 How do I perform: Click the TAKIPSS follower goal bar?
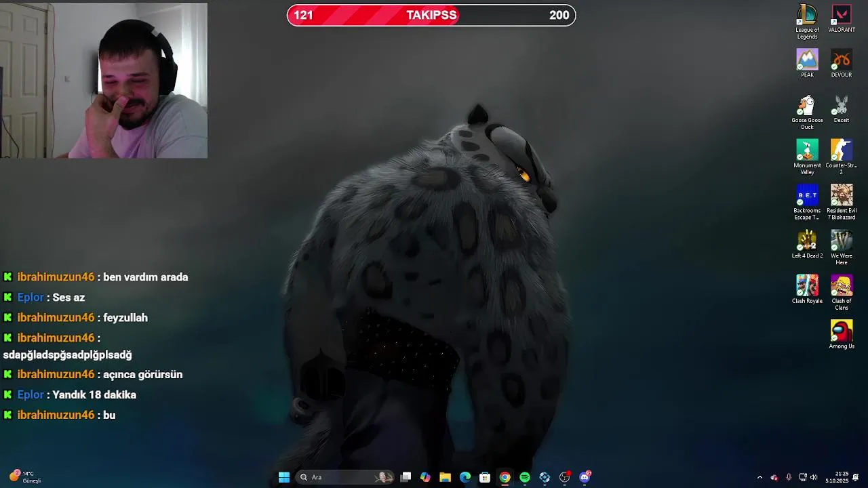click(x=431, y=15)
